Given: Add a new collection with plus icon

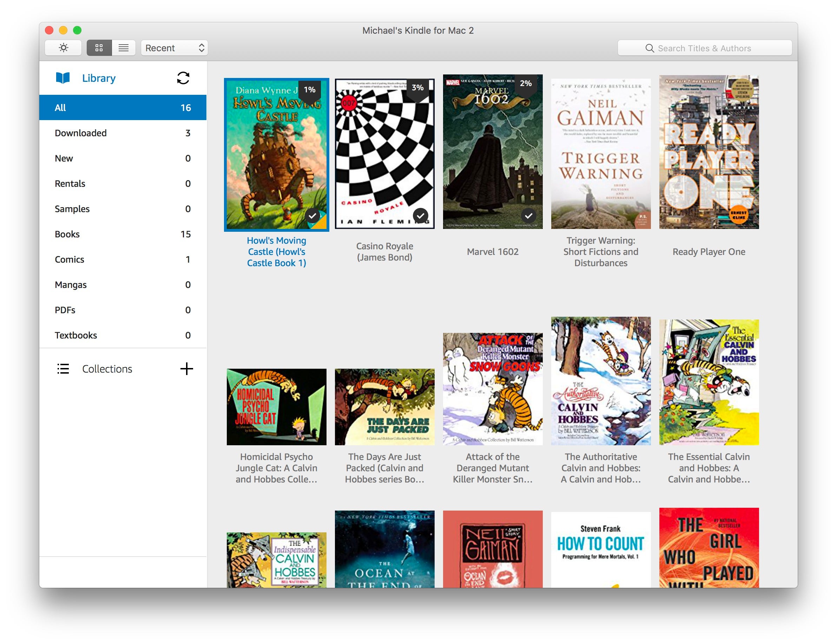Looking at the screenshot, I should tap(187, 369).
